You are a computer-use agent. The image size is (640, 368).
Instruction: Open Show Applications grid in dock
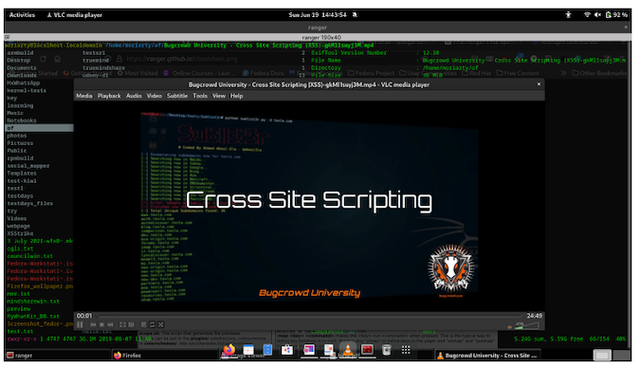[x=406, y=350]
